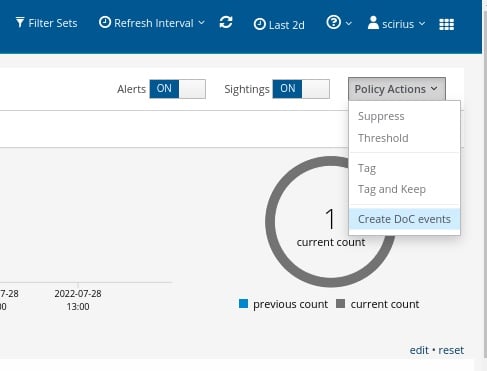Open the apps grid icon

447,24
